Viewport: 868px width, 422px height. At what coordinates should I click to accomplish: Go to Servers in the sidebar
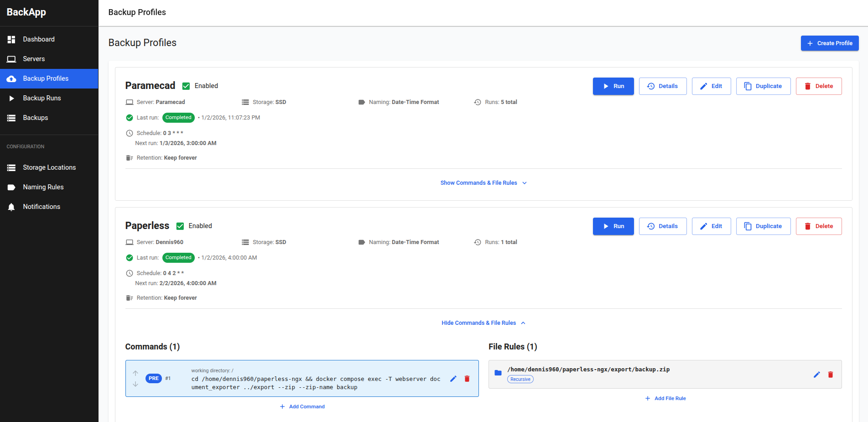49,59
